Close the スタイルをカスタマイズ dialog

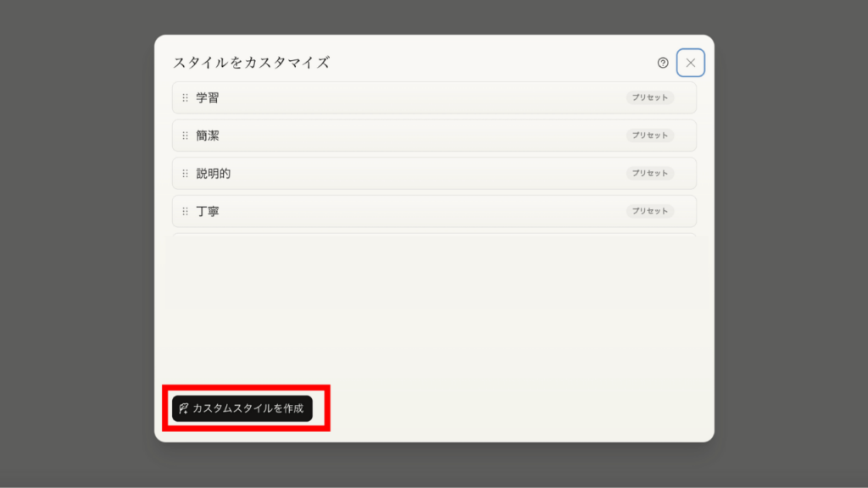coord(690,63)
